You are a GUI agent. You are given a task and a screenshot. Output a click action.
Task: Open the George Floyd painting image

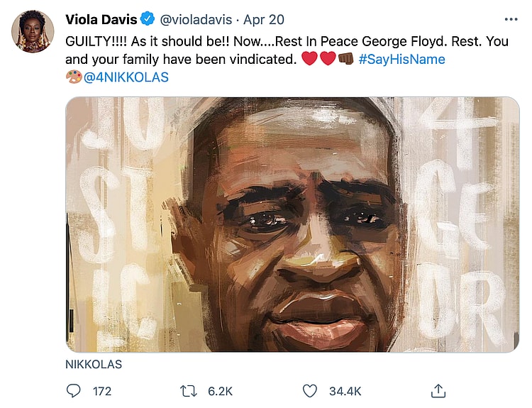[x=292, y=224]
